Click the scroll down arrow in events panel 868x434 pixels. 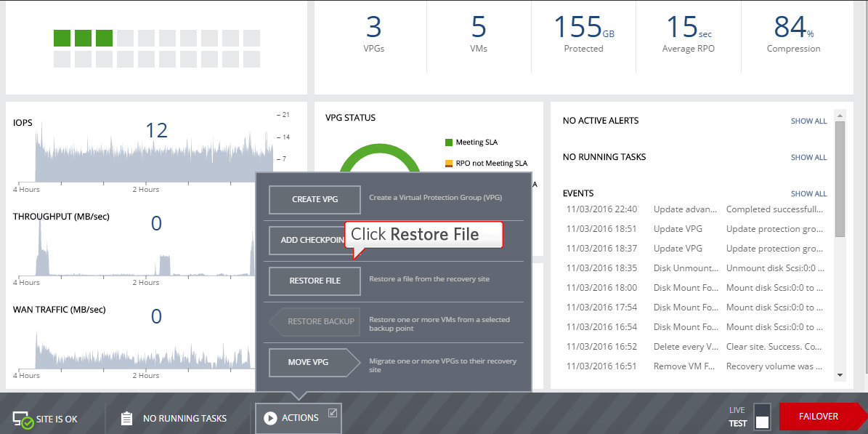point(840,375)
